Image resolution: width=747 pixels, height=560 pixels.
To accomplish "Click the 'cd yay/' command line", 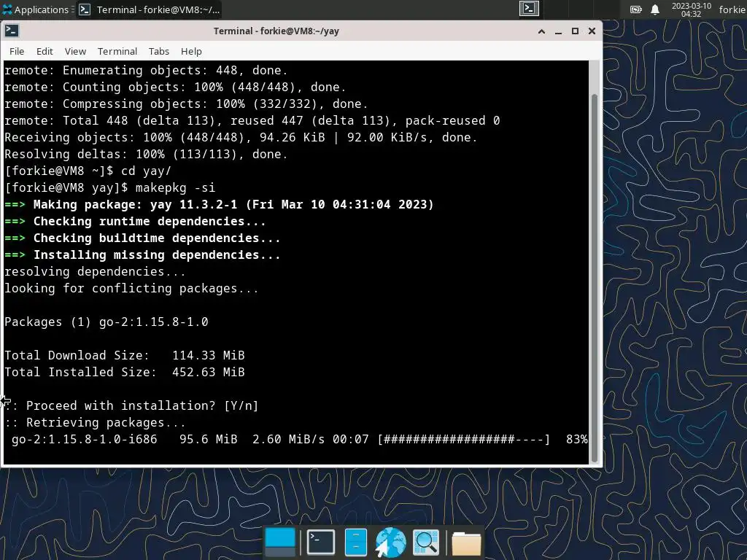I will coord(88,171).
